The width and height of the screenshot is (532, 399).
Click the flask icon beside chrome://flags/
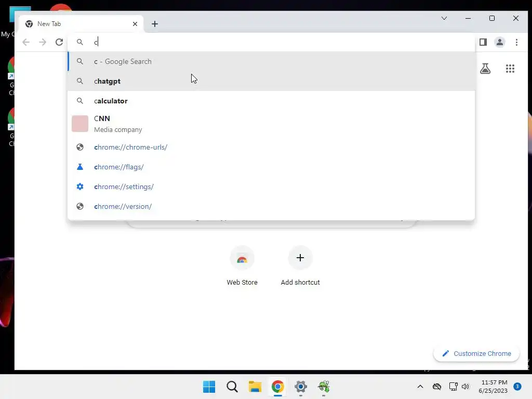(79, 167)
